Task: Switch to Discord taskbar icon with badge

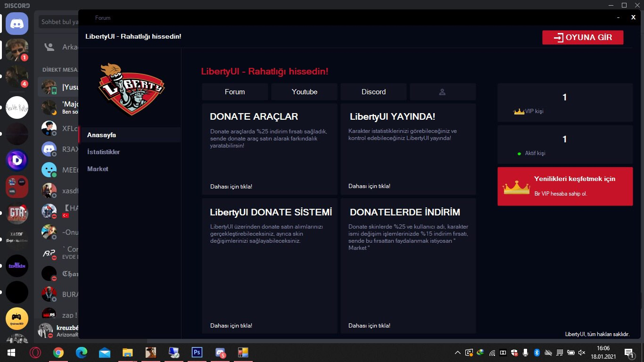Action: pyautogui.click(x=220, y=353)
